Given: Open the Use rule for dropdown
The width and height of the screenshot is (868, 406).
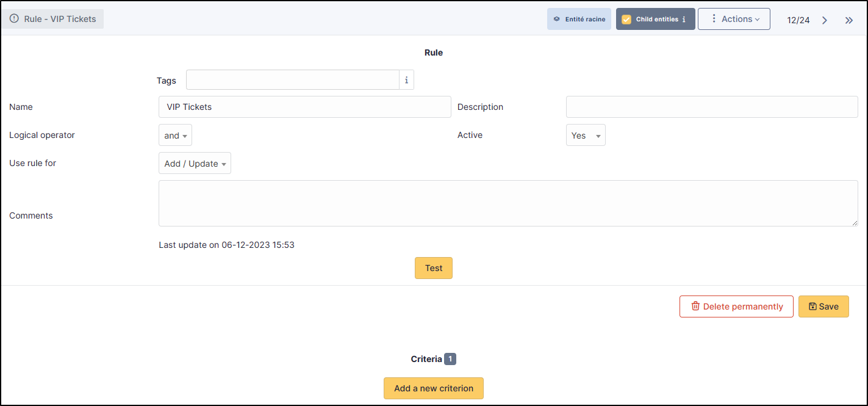Looking at the screenshot, I should click(195, 164).
